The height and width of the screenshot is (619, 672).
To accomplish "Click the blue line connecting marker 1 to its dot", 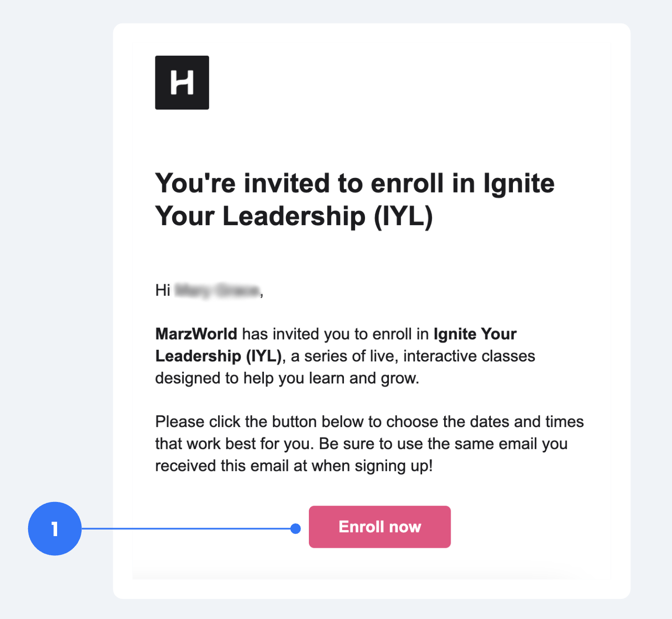I will coord(186,529).
